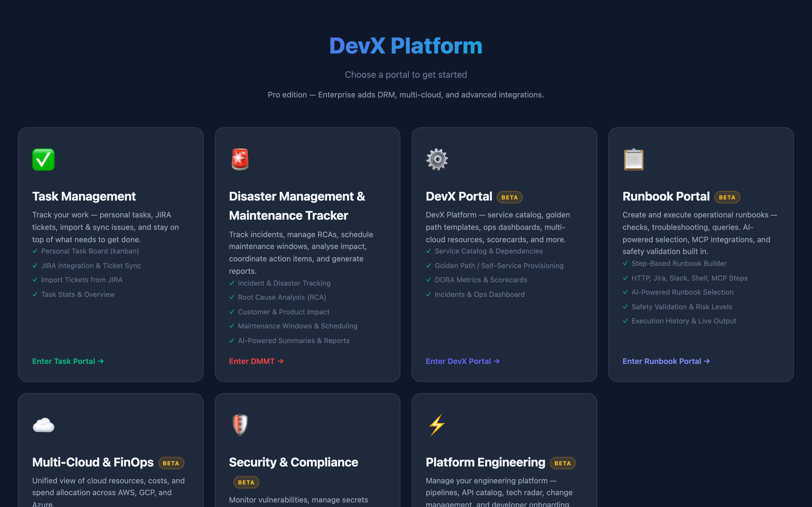Click the red siren Disaster Management icon
The image size is (812, 507).
click(240, 159)
